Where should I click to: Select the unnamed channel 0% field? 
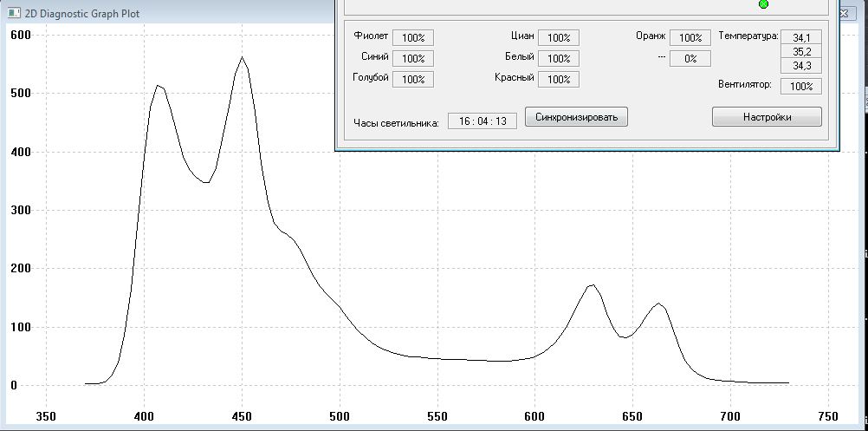[x=690, y=58]
